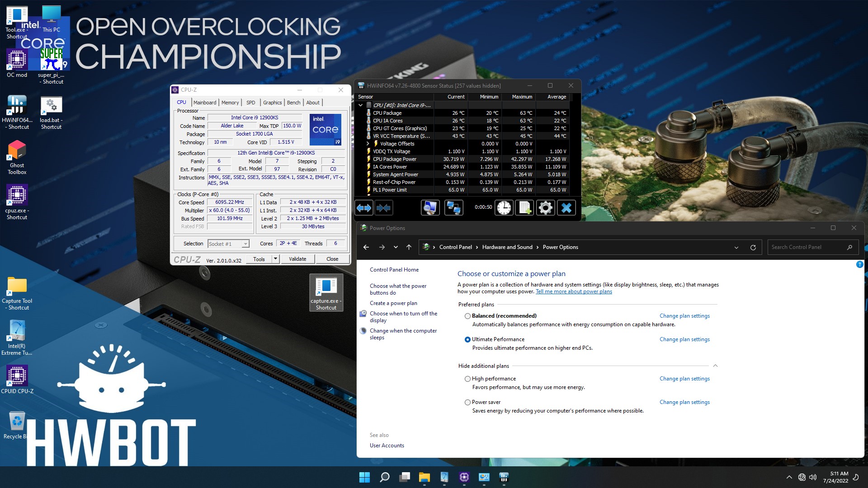868x488 pixels.
Task: Reset HWiNFO timer clock icon
Action: click(504, 208)
